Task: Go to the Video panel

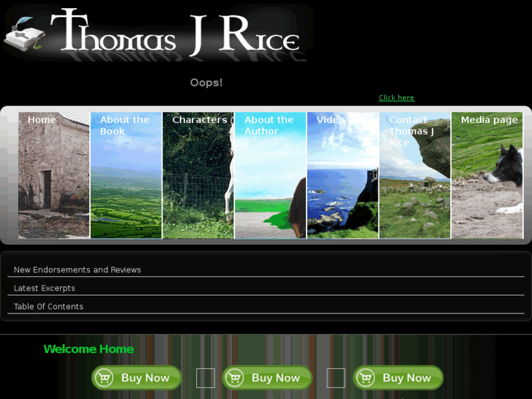Action: point(342,175)
